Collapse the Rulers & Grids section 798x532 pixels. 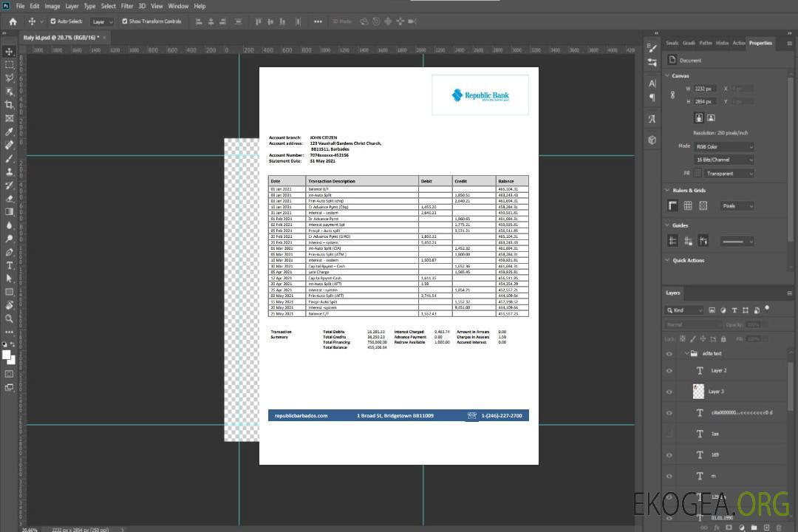tap(667, 190)
